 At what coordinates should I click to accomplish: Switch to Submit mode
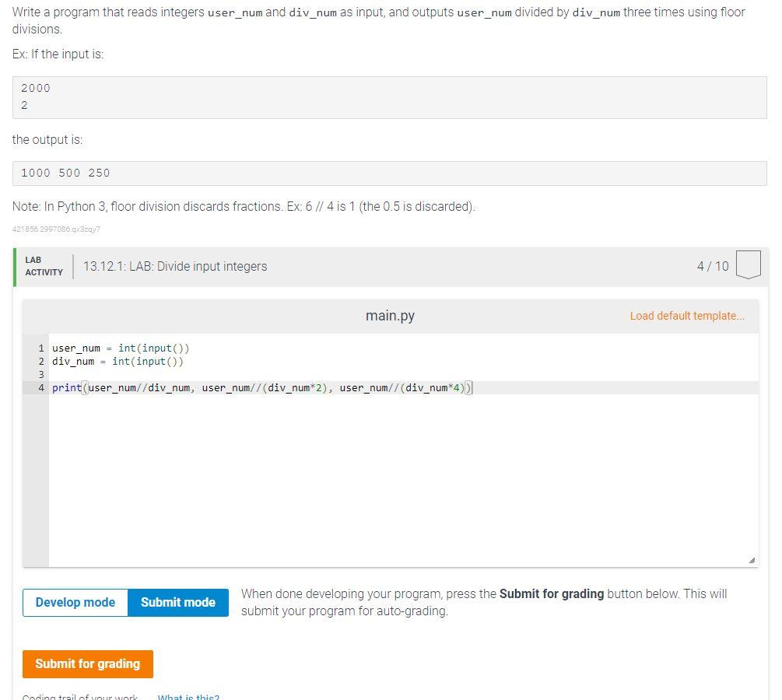tap(177, 602)
